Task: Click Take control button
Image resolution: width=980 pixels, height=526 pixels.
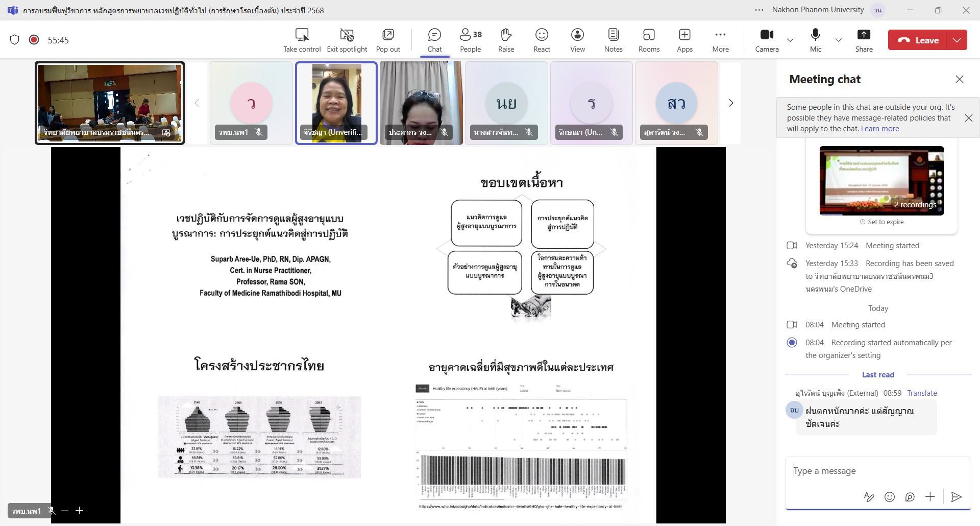Action: [302, 40]
